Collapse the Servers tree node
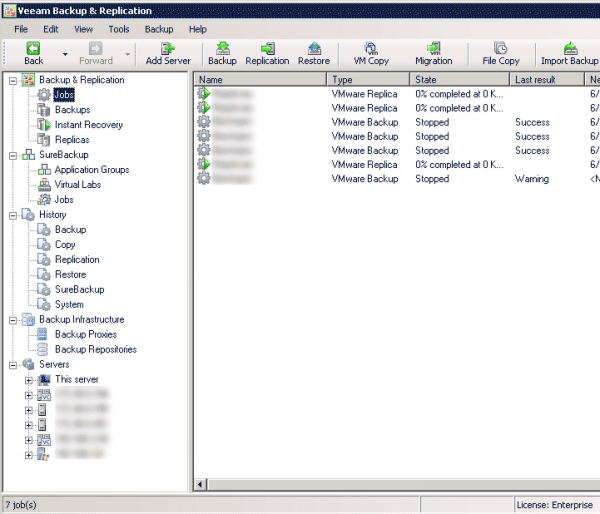This screenshot has height=514, width=600. tap(13, 366)
